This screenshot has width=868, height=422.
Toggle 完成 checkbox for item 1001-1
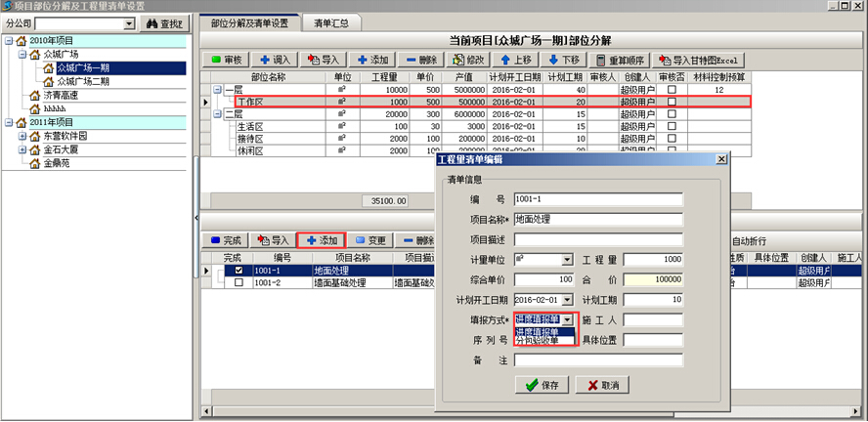tap(239, 271)
